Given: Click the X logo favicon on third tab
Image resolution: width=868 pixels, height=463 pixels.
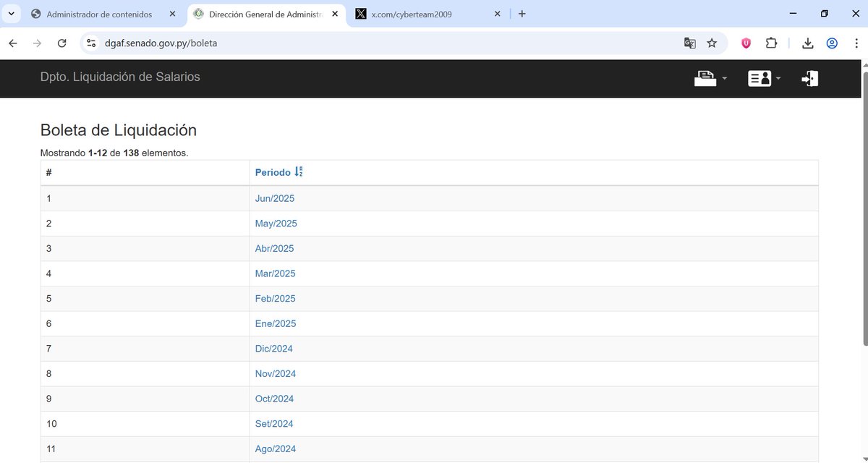Looking at the screenshot, I should click(360, 14).
